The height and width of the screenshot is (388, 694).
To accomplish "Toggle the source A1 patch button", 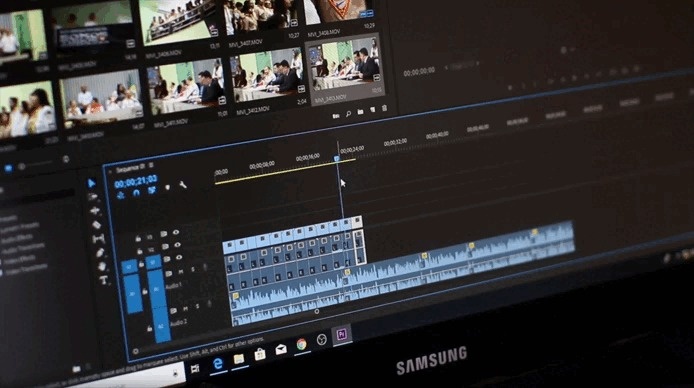I will point(132,294).
